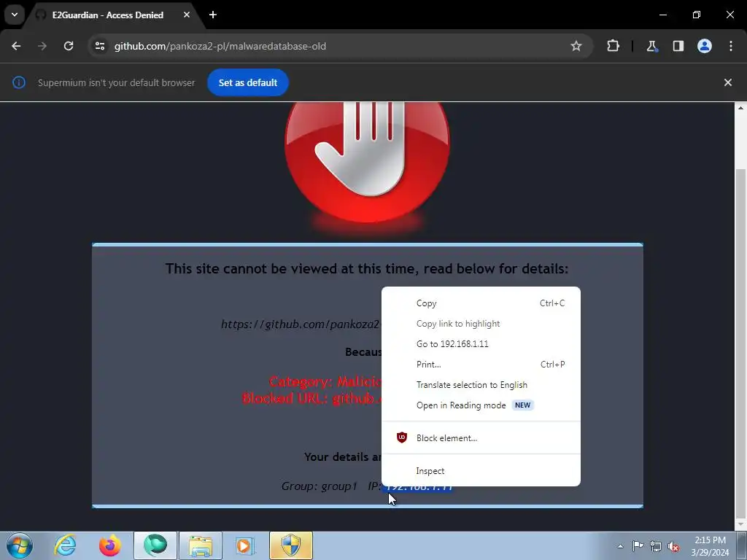The width and height of the screenshot is (747, 560).
Task: Select Translate selection to English
Action: (481, 385)
